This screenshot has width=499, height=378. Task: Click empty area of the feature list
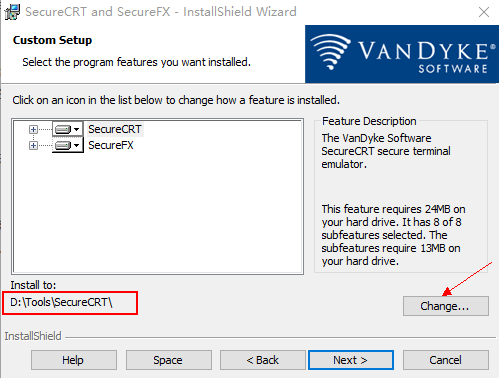(x=157, y=213)
